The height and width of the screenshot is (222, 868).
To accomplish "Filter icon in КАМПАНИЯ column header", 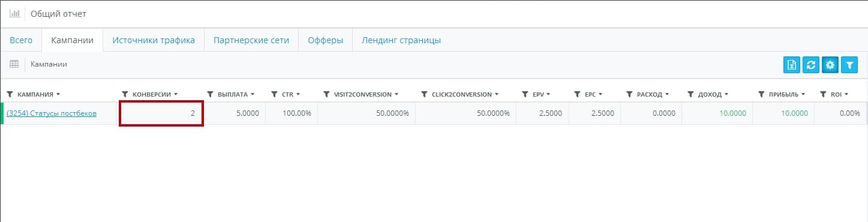I will [x=10, y=94].
